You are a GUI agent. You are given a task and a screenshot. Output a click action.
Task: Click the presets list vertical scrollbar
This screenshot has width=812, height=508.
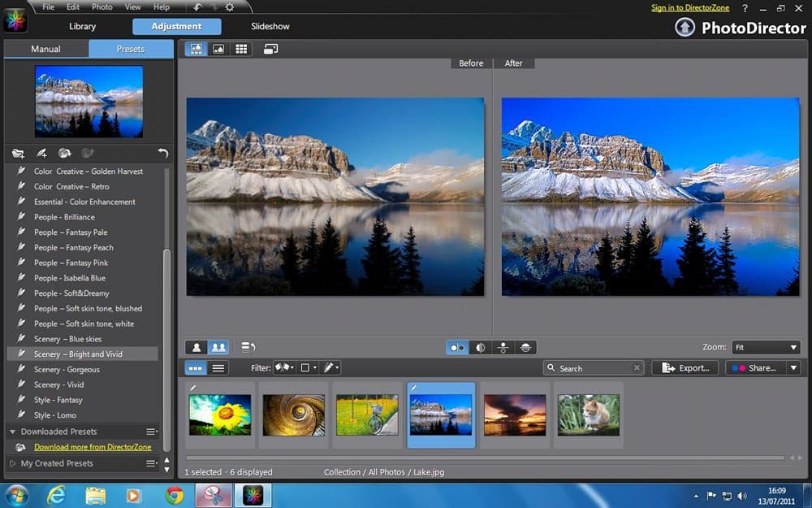166,350
